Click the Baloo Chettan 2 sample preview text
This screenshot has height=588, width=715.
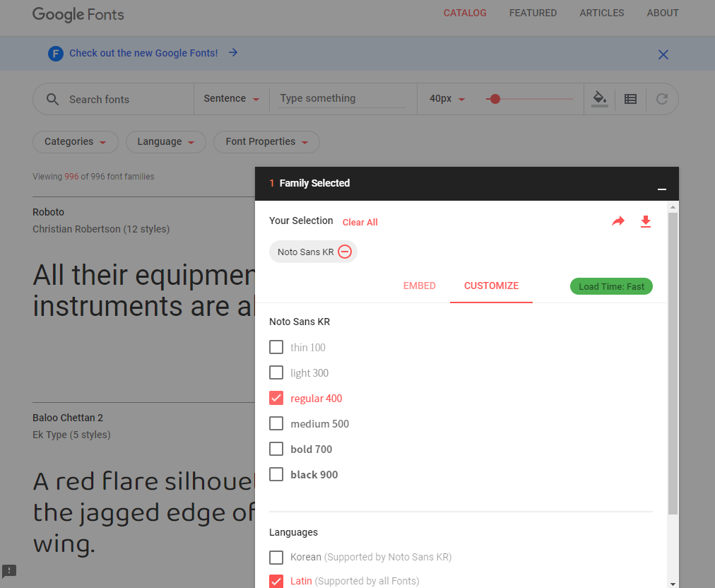coord(143,512)
